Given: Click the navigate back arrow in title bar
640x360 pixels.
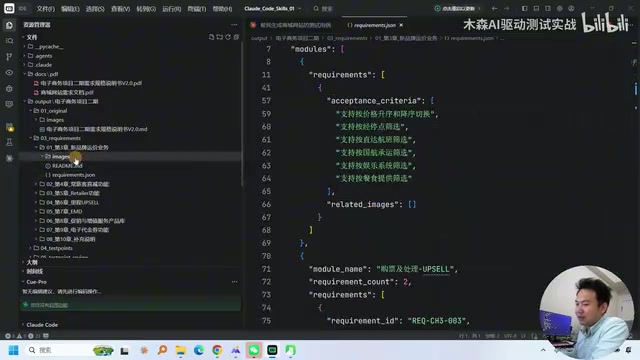Looking at the screenshot, I should 494,8.
